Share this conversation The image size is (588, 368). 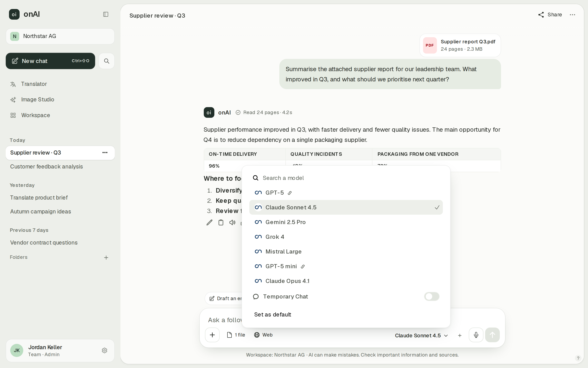pyautogui.click(x=550, y=15)
